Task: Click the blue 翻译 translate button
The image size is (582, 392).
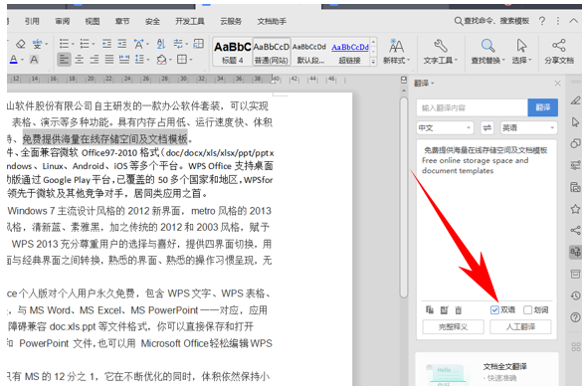Action: point(542,107)
